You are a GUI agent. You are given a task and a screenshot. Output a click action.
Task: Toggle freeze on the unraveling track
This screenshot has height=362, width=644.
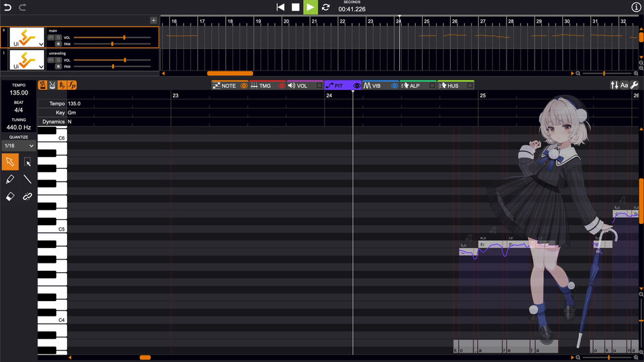click(58, 66)
